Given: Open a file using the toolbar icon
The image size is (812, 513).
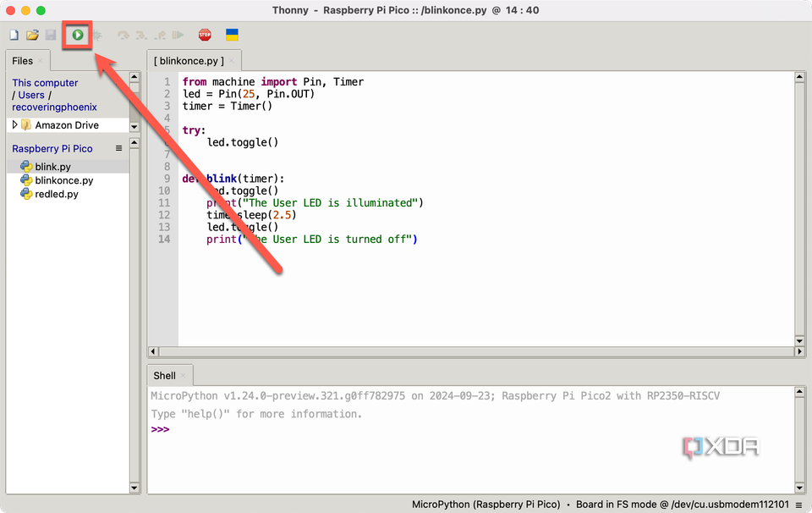Looking at the screenshot, I should [34, 35].
